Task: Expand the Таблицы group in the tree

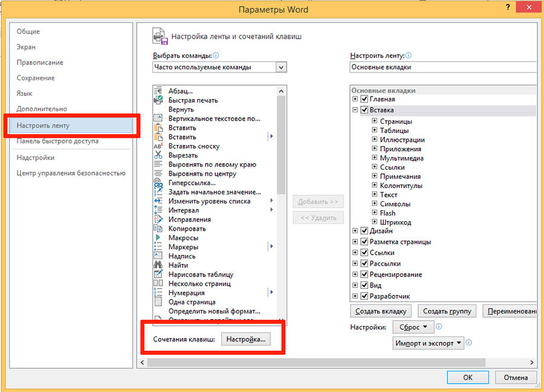Action: coord(374,130)
